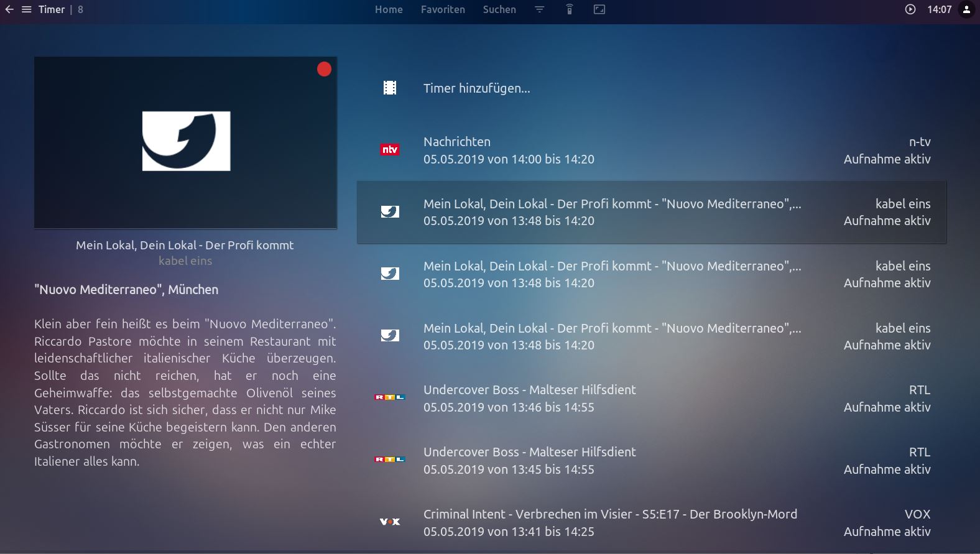Click "Nuovo Mediterraneo", München episode heading

pyautogui.click(x=126, y=289)
